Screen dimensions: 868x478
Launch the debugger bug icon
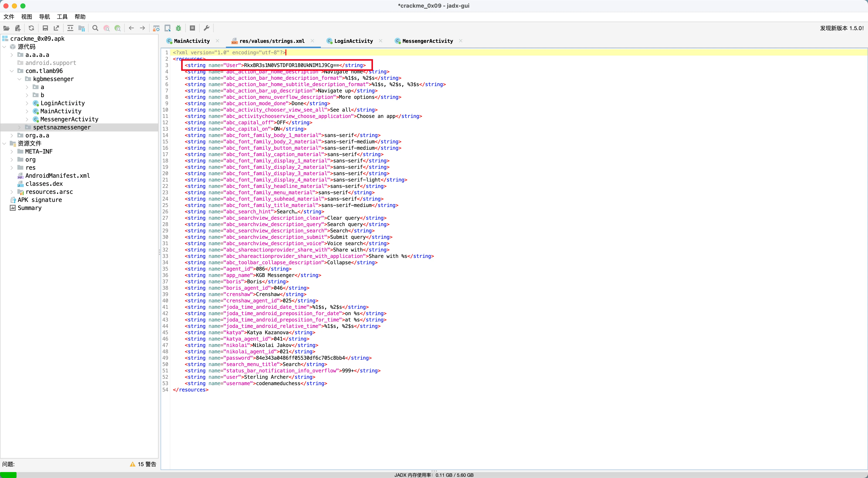click(179, 28)
